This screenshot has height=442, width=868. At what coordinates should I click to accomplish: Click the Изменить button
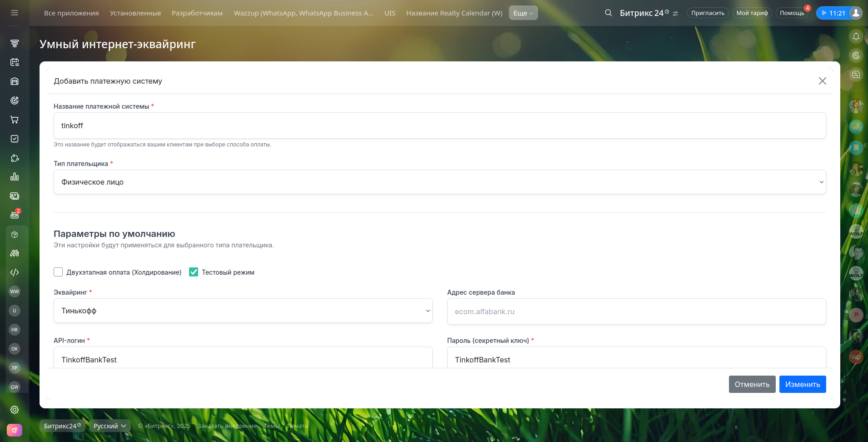pyautogui.click(x=803, y=384)
